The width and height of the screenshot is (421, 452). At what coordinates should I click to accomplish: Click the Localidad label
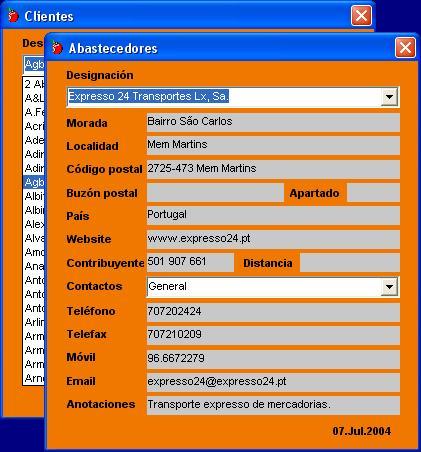[x=92, y=146]
